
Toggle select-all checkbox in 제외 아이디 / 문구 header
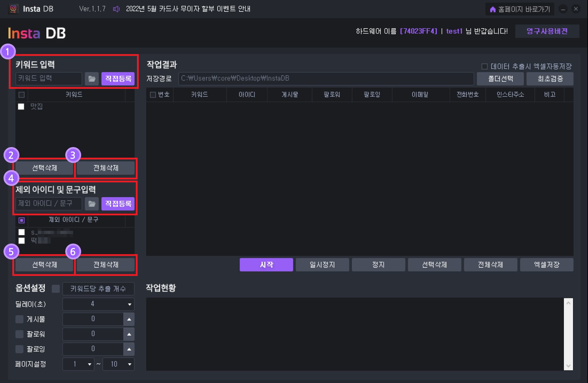pos(21,220)
